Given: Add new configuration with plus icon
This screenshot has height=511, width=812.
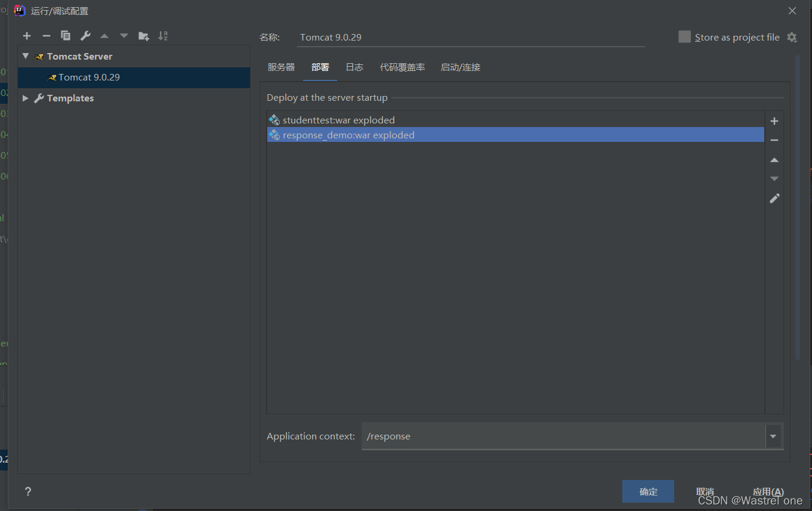Looking at the screenshot, I should pyautogui.click(x=27, y=36).
